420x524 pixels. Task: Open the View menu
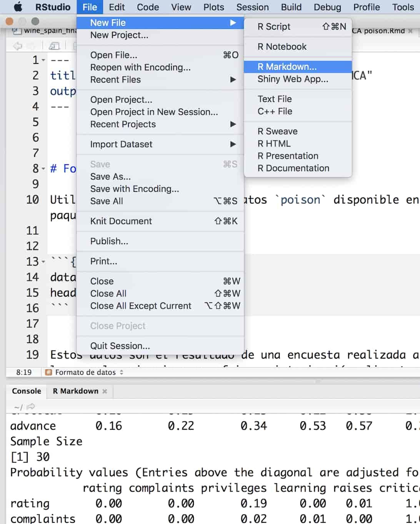click(x=181, y=7)
